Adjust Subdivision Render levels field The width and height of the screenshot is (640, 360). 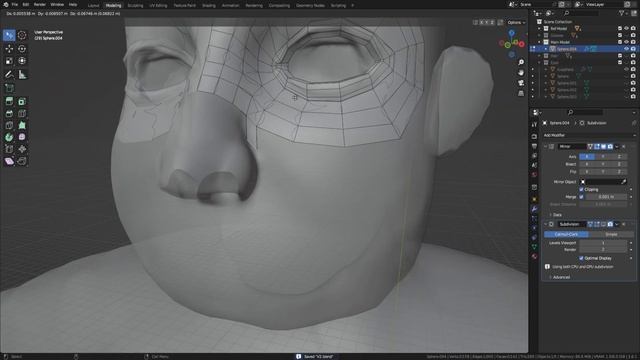click(603, 249)
